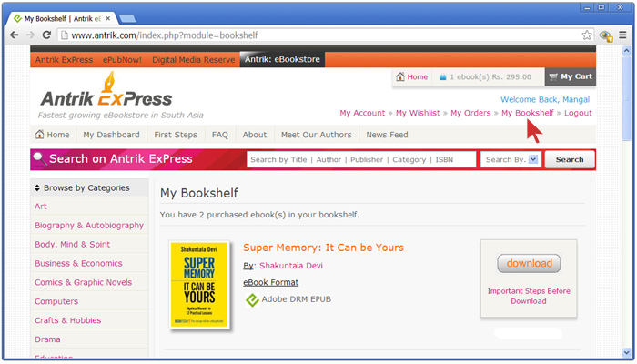Open News Feed menu item

pos(387,135)
